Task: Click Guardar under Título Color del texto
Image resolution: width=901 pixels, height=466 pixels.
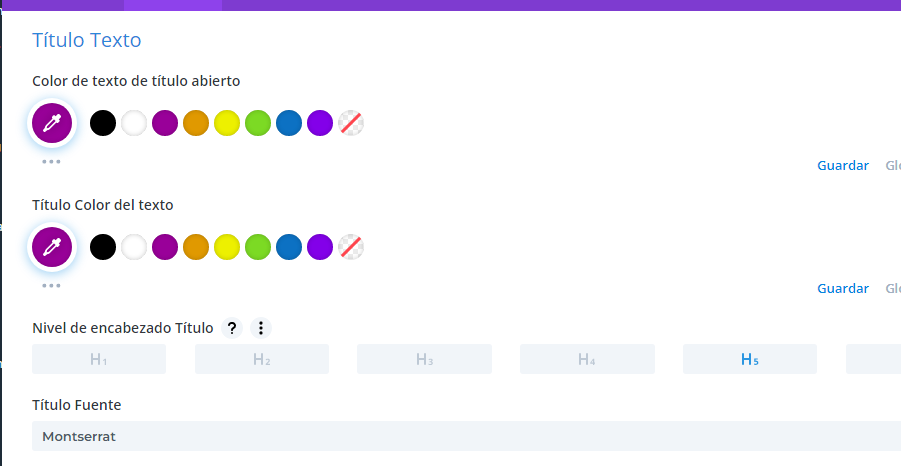Action: 843,288
